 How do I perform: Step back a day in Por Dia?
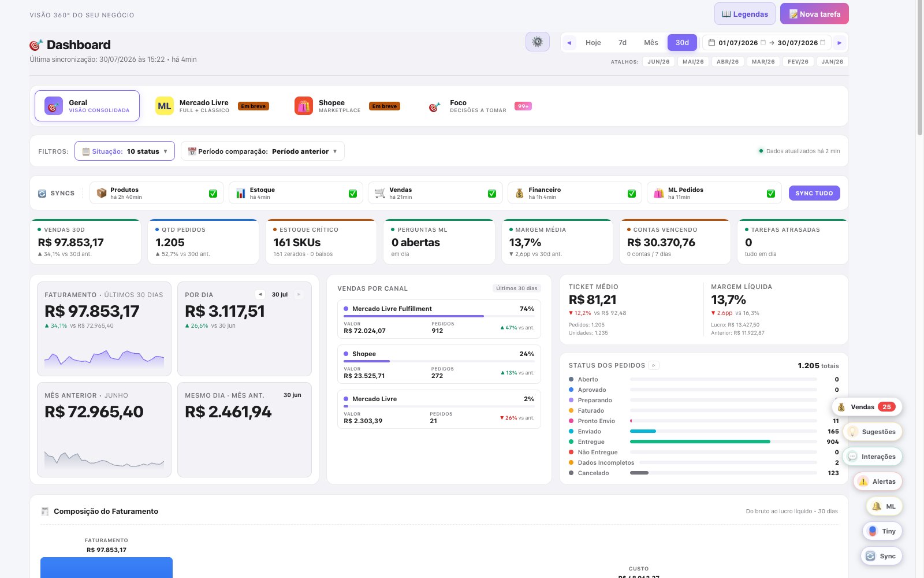(260, 294)
